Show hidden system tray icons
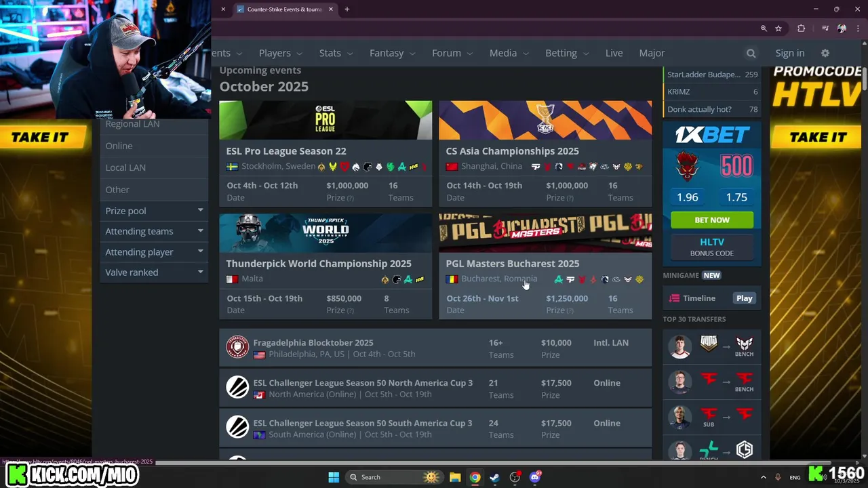Image resolution: width=868 pixels, height=488 pixels. 763,477
